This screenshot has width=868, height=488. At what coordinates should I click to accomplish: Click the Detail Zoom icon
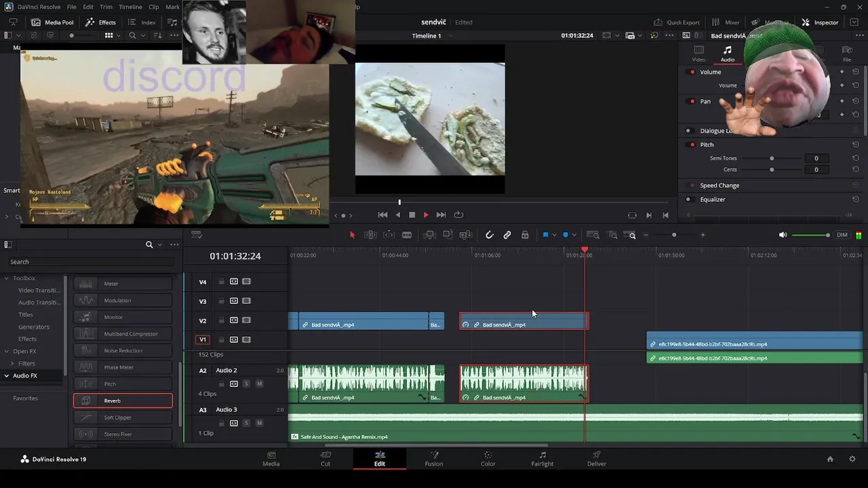pos(613,235)
